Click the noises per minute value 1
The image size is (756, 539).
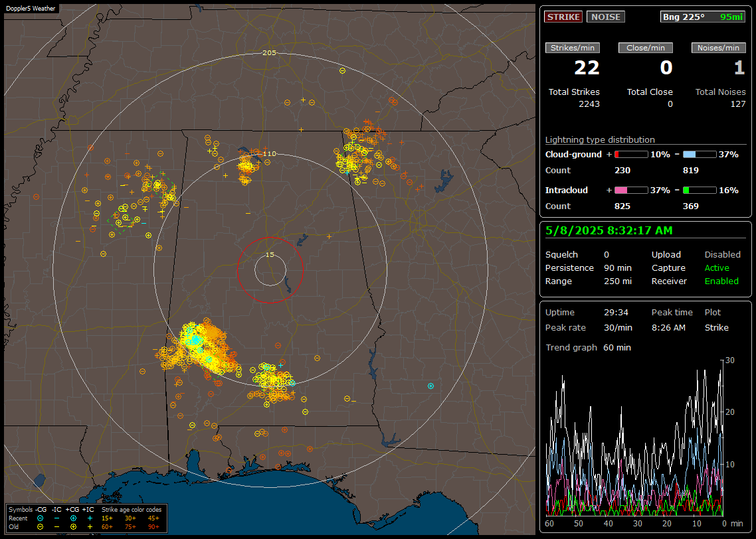point(739,68)
